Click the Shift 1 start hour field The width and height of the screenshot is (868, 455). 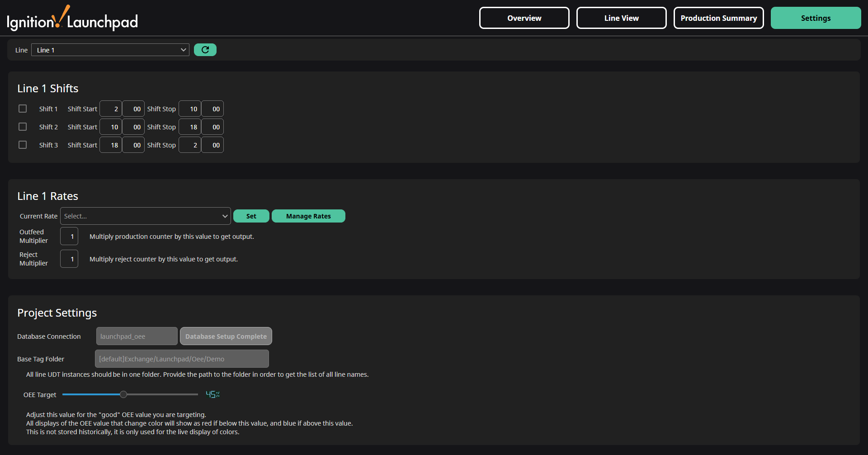click(x=111, y=109)
